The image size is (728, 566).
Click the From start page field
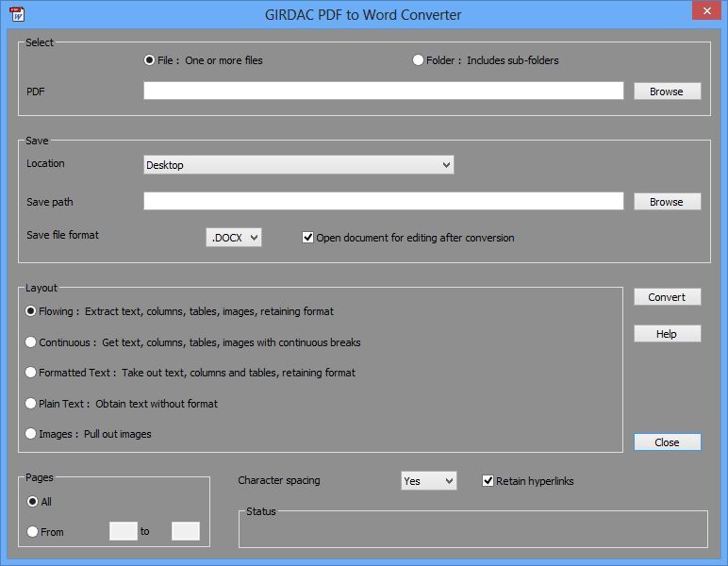pyautogui.click(x=123, y=531)
